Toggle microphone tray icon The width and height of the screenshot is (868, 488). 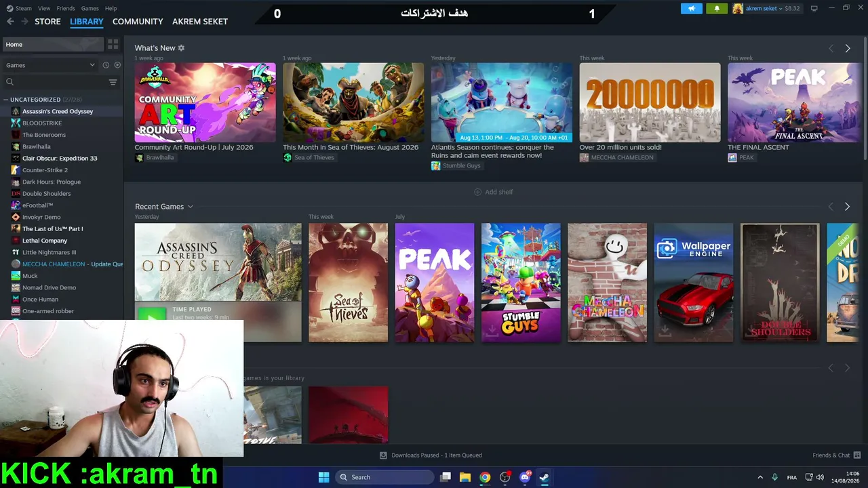(774, 477)
